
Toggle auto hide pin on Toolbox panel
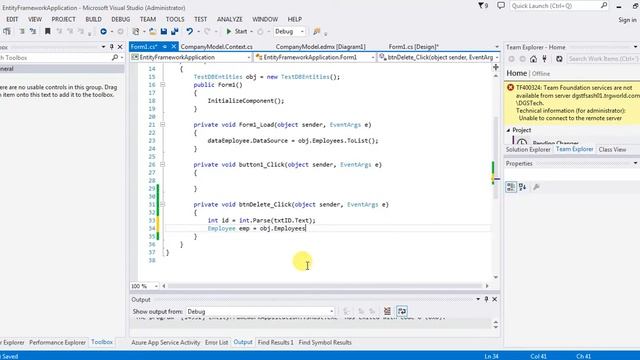tap(111, 47)
